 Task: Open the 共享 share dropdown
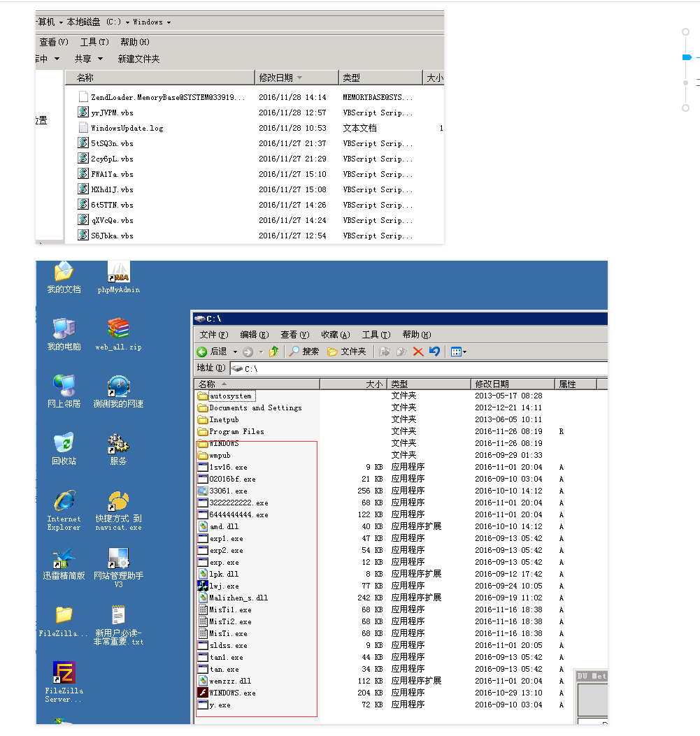[x=88, y=59]
